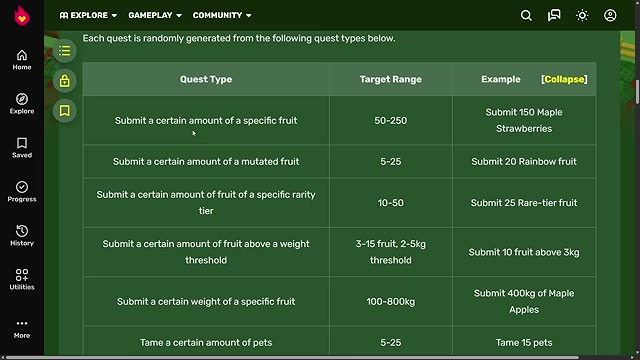Open the discussions chat icon
Image resolution: width=640 pixels, height=360 pixels.
(554, 16)
